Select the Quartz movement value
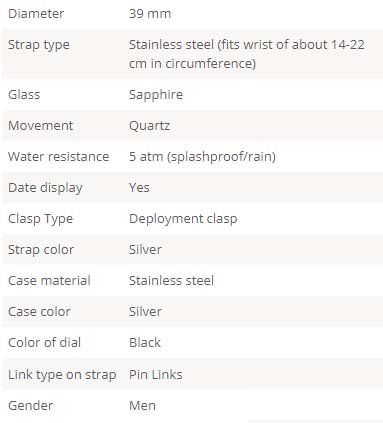 click(150, 126)
